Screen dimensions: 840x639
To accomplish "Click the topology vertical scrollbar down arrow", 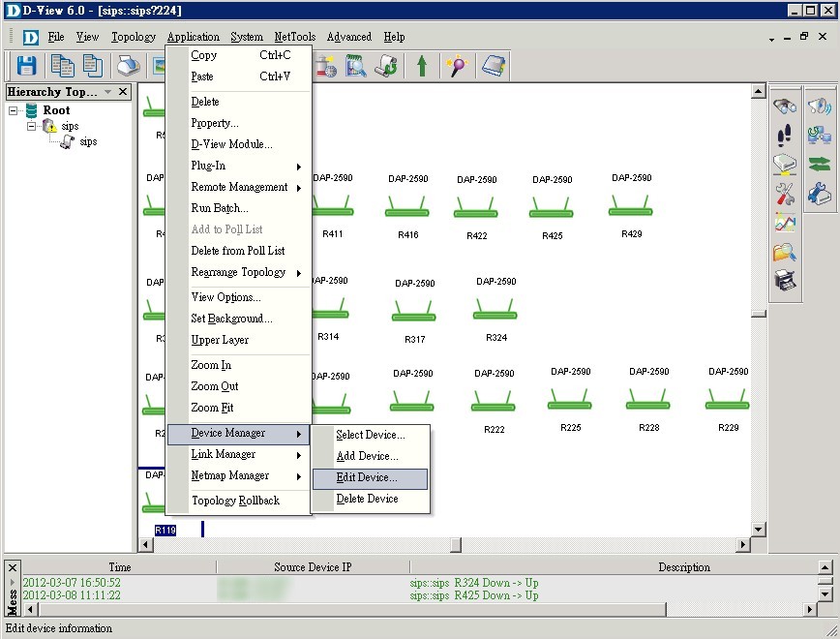I will click(x=758, y=531).
